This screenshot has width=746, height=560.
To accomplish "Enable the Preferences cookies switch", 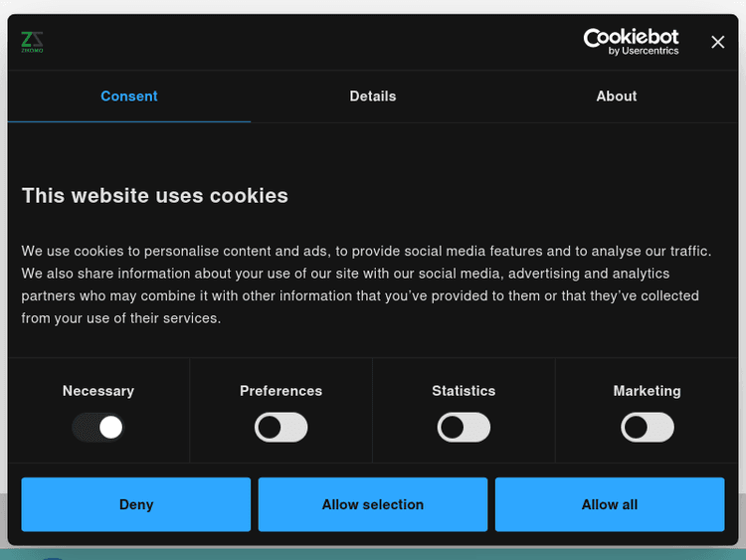I will [281, 428].
